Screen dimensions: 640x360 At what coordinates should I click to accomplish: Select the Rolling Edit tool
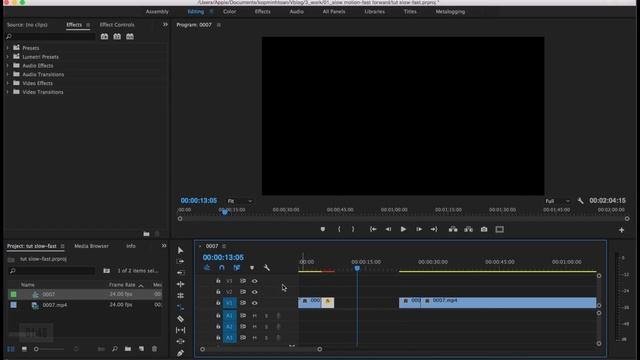click(180, 296)
